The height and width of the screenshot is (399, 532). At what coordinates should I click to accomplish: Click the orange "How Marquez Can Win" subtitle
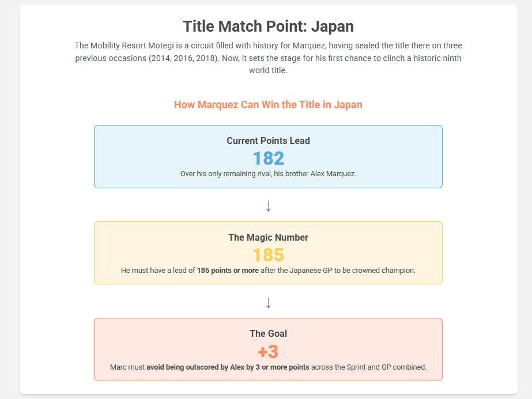(x=268, y=105)
